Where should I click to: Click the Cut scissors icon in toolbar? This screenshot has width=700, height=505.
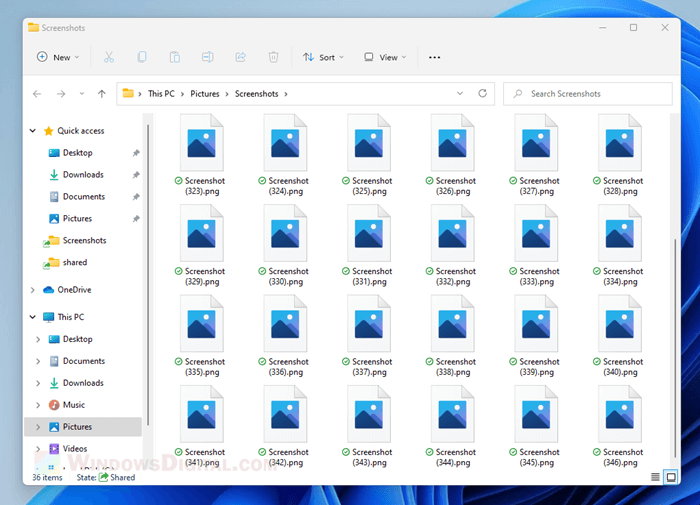pos(109,57)
